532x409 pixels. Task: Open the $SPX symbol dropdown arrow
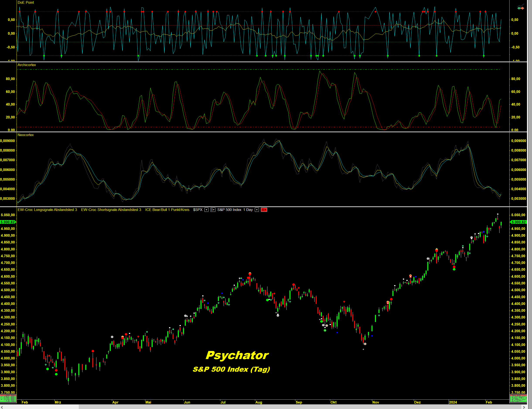206,210
